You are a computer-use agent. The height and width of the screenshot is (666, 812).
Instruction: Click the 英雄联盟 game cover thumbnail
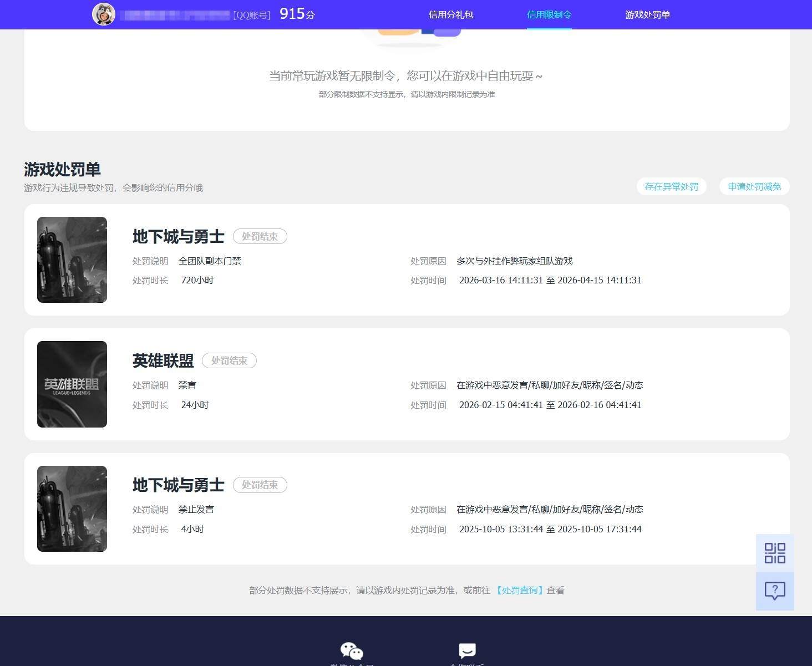click(72, 384)
